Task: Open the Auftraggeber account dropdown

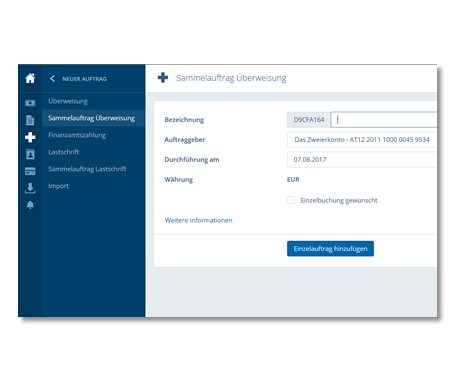Action: point(362,140)
